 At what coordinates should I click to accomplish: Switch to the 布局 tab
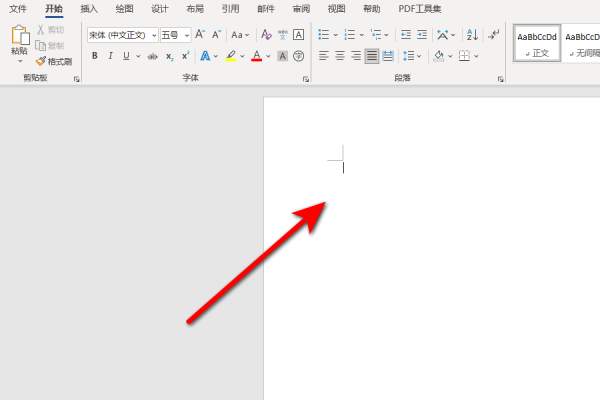pyautogui.click(x=195, y=9)
